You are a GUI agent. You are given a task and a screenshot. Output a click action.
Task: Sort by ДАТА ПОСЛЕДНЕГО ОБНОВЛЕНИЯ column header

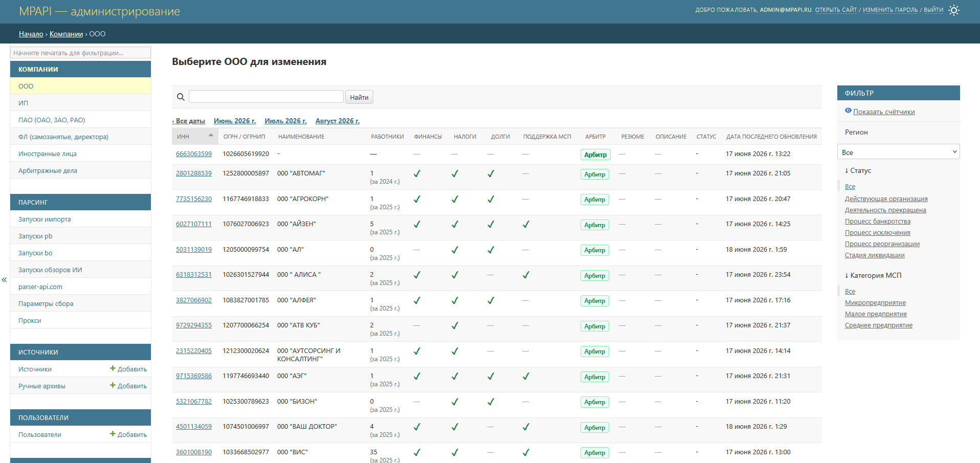(771, 137)
